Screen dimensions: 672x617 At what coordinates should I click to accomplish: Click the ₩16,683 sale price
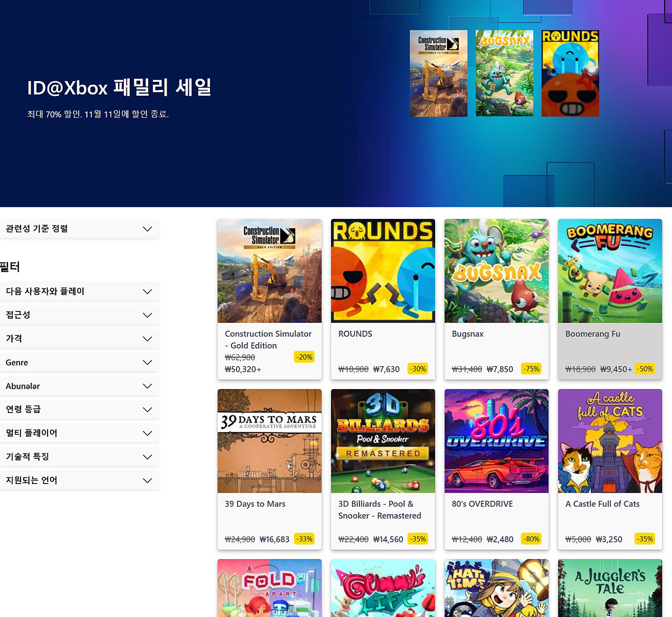(275, 539)
